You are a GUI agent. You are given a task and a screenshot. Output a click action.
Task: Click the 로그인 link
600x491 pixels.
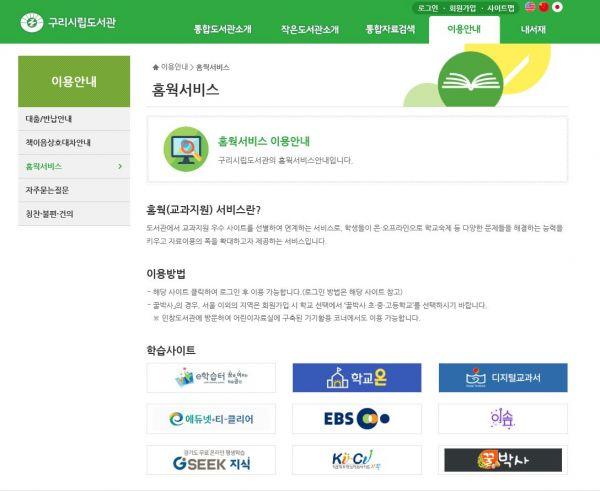point(428,7)
